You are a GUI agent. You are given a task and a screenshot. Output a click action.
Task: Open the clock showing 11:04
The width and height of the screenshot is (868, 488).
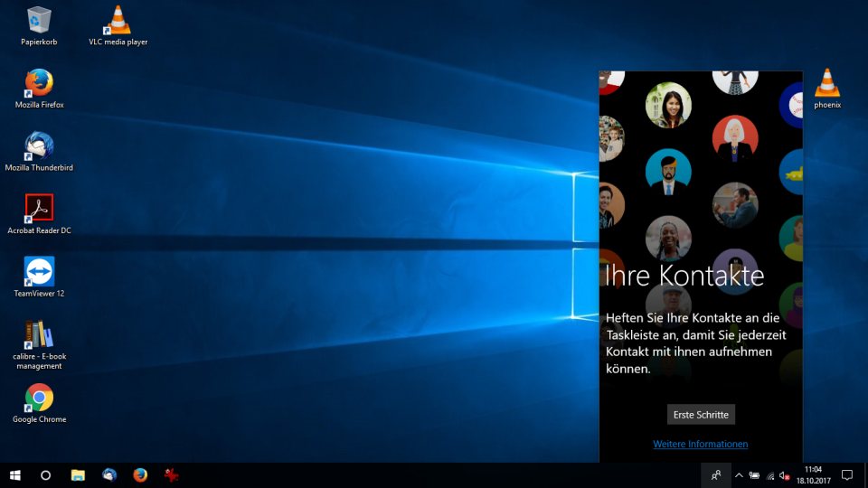[x=813, y=475]
